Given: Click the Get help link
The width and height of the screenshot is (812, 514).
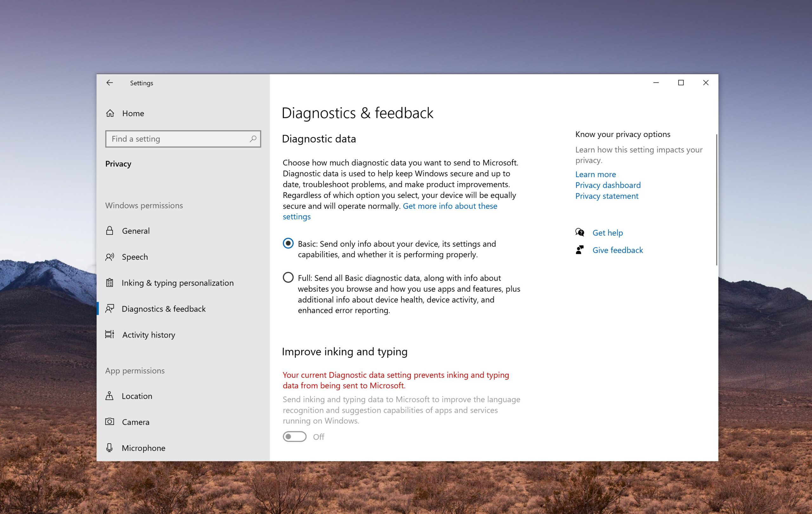Looking at the screenshot, I should [608, 233].
